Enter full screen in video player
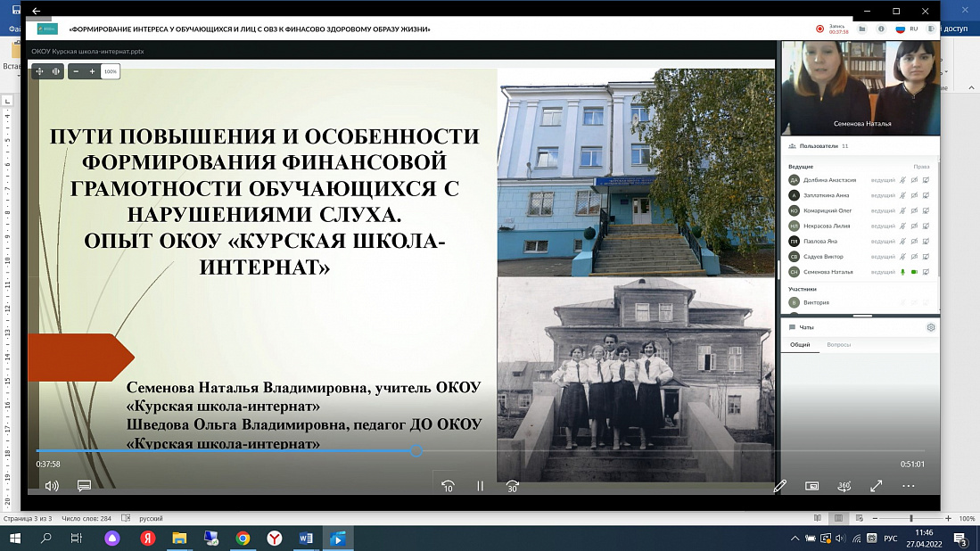The width and height of the screenshot is (980, 551). [x=877, y=485]
